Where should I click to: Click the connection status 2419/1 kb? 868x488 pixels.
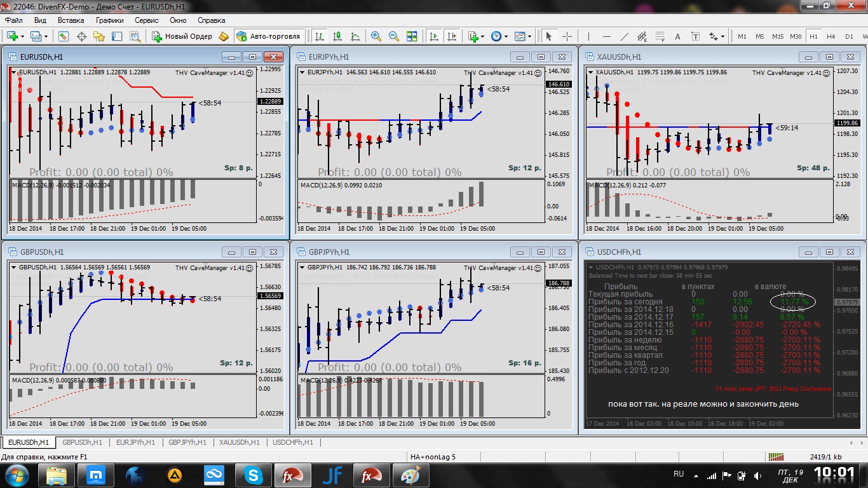point(826,456)
